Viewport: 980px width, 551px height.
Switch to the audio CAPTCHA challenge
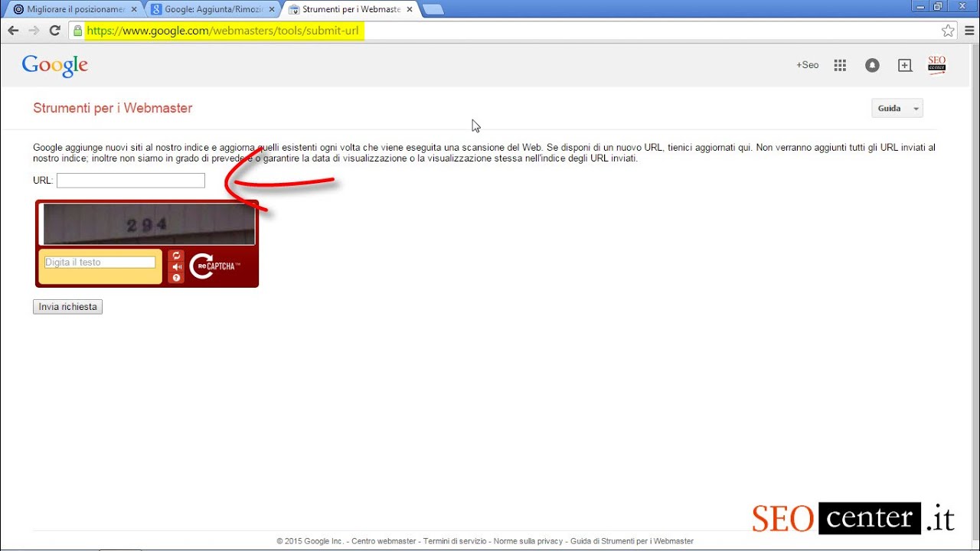176,267
